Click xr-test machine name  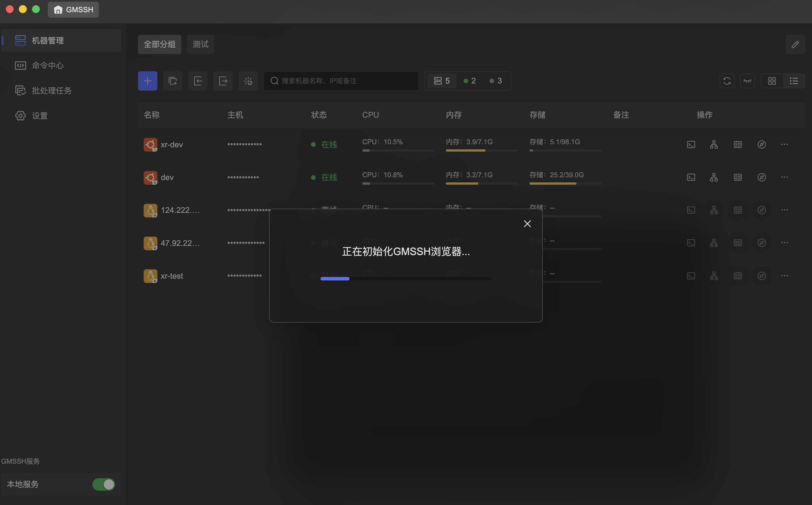[172, 276]
